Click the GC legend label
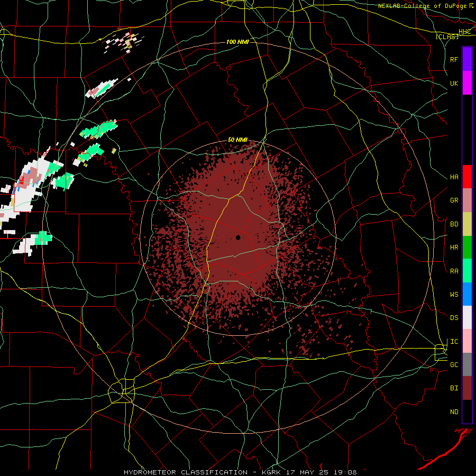476x476 pixels. coord(454,365)
